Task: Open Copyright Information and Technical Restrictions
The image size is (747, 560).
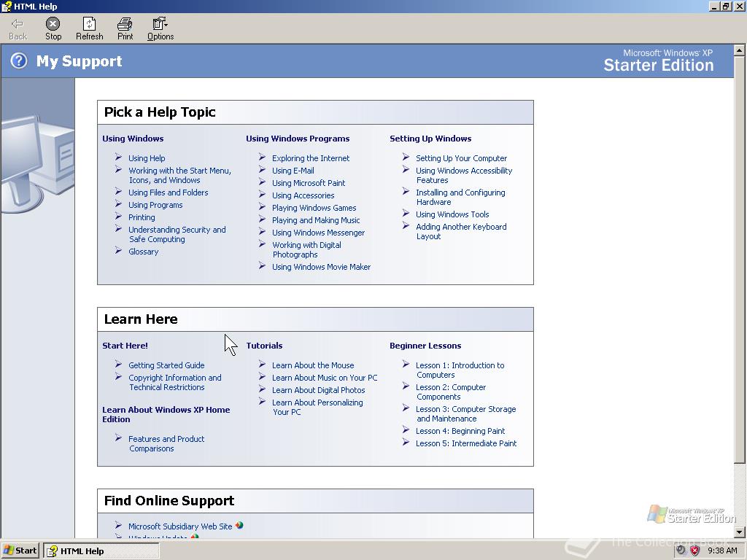Action: click(x=175, y=382)
